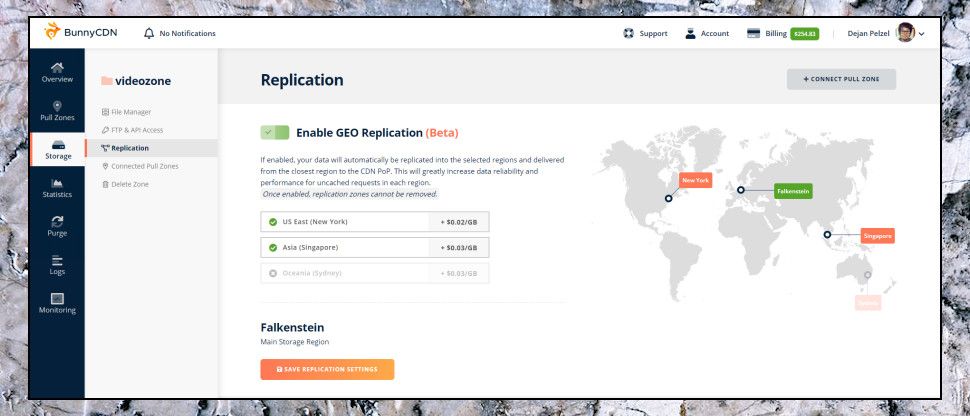The width and height of the screenshot is (970, 416).
Task: Open Connected Pull Zones item
Action: (x=140, y=166)
